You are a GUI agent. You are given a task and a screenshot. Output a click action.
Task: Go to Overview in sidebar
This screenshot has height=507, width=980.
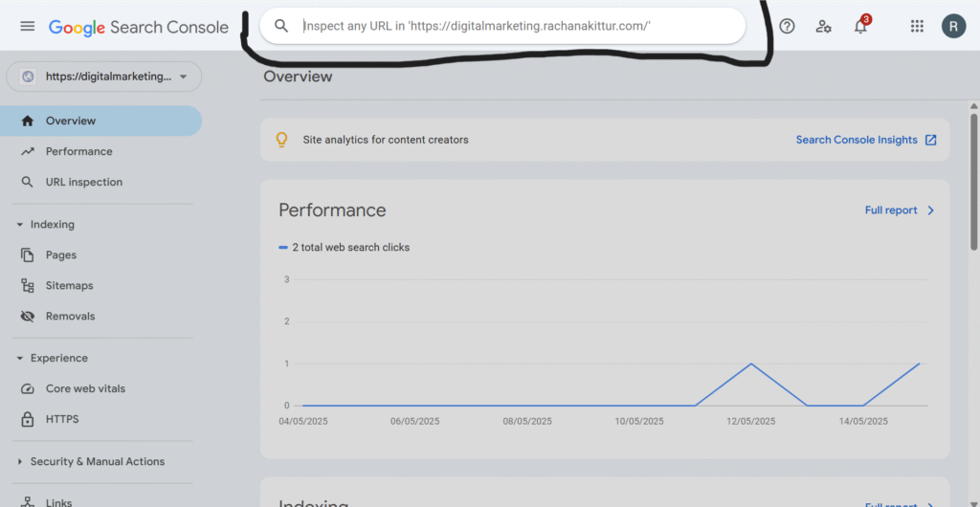[x=101, y=121]
